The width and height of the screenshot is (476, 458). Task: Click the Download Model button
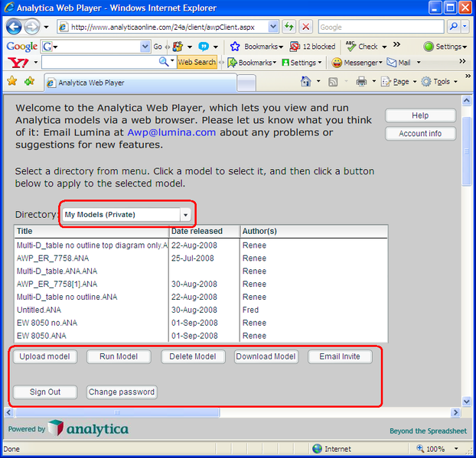point(266,356)
